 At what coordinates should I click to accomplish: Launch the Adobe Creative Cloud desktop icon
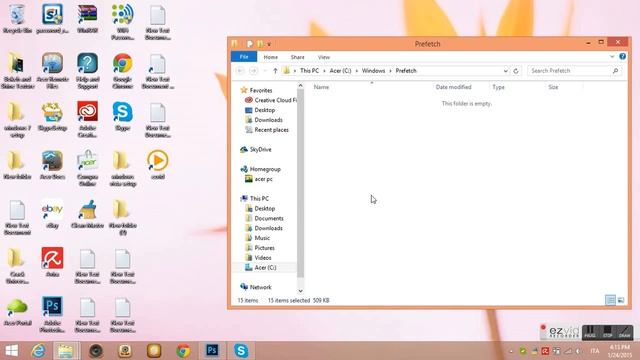(x=87, y=119)
